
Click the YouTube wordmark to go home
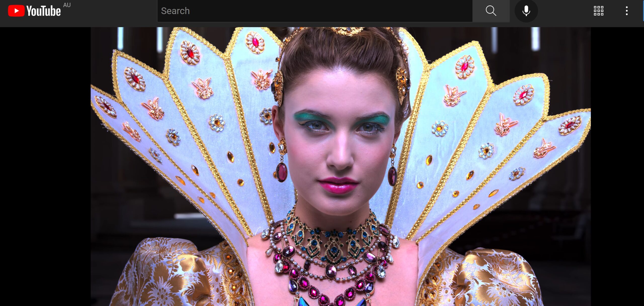[44, 11]
